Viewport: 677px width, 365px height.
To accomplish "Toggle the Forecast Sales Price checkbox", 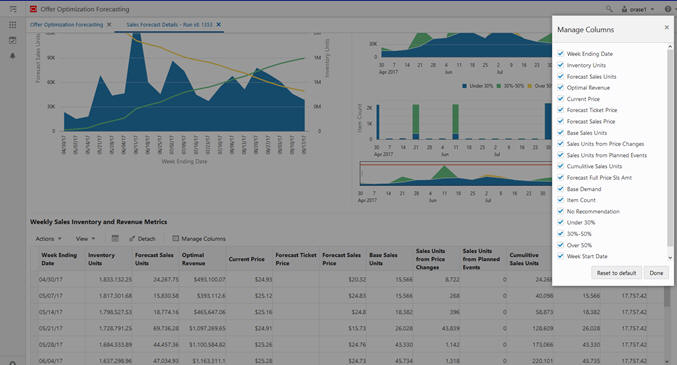I will tap(560, 121).
